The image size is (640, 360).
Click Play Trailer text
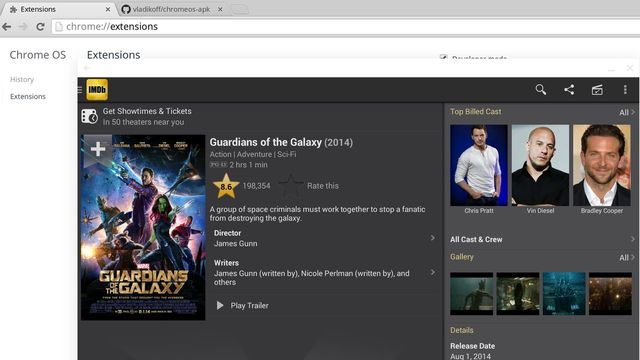[x=249, y=305]
